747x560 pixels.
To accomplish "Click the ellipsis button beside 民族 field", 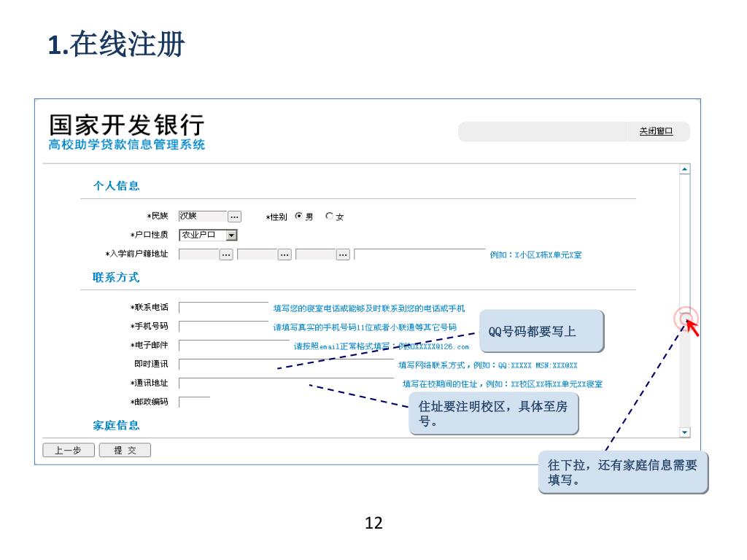I will pos(234,217).
